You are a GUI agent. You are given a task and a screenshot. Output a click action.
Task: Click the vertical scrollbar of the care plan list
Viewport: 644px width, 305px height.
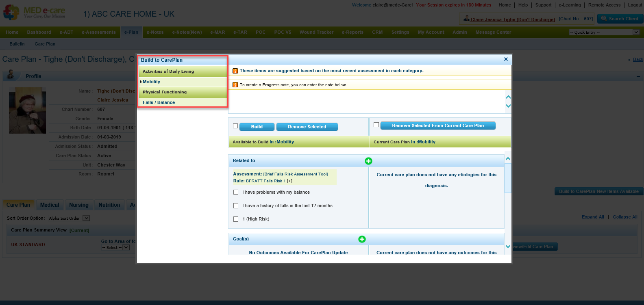point(507,179)
